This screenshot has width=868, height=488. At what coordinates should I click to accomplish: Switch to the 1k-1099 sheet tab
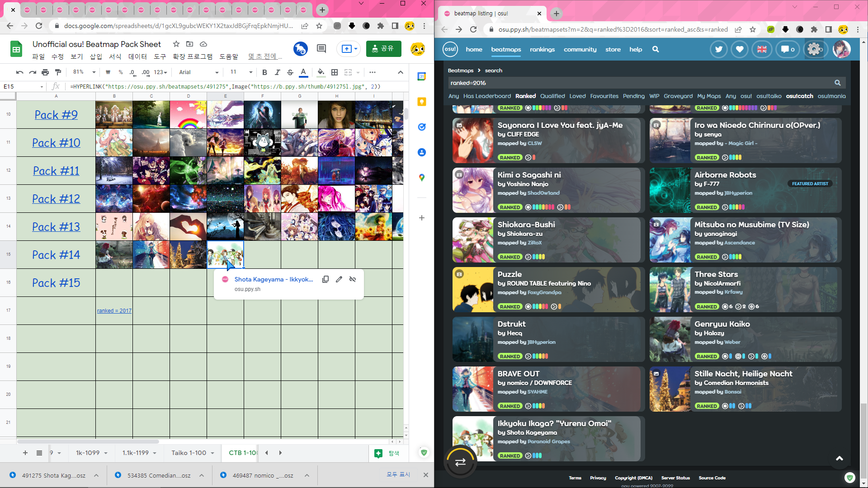tap(88, 453)
